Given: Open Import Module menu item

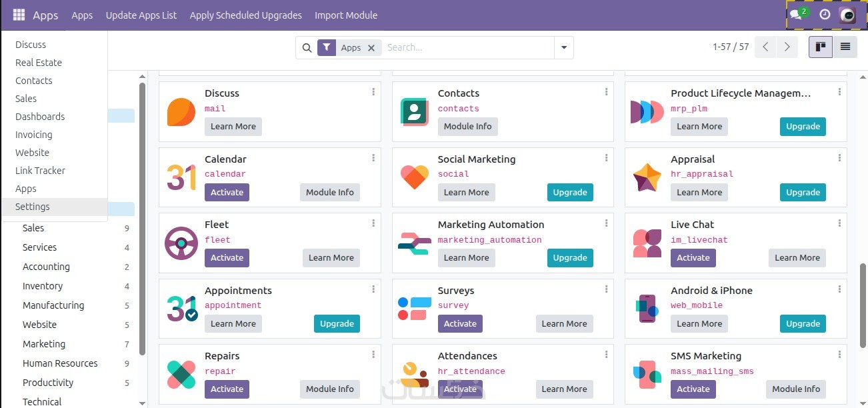Looking at the screenshot, I should [346, 15].
